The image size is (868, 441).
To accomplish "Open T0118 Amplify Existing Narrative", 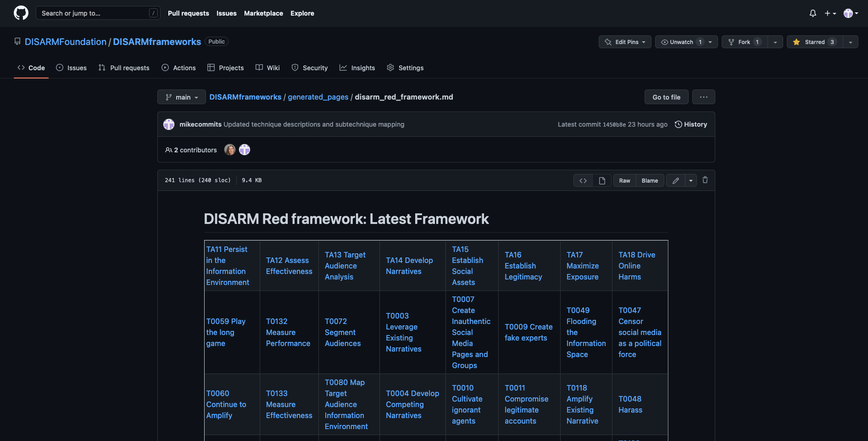I will (582, 404).
